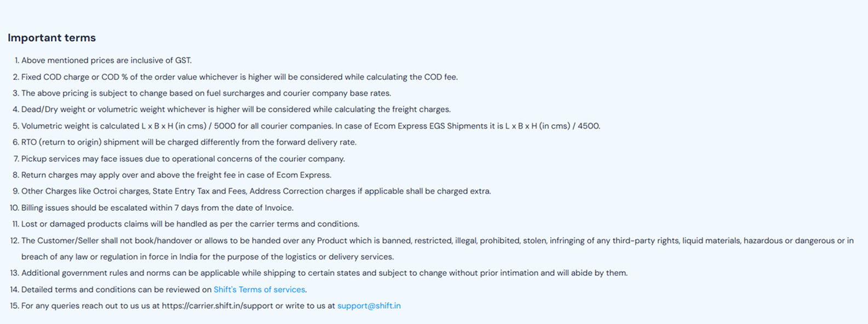Select the fixed COD charge term

(239, 77)
